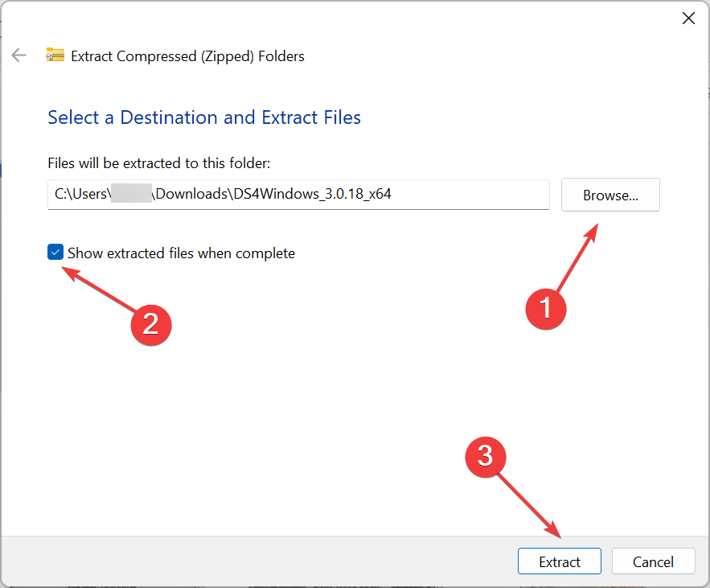Screen dimensions: 710x588
Task: Click the 'Select a Destination and Extract Files' heading
Action: [x=204, y=117]
